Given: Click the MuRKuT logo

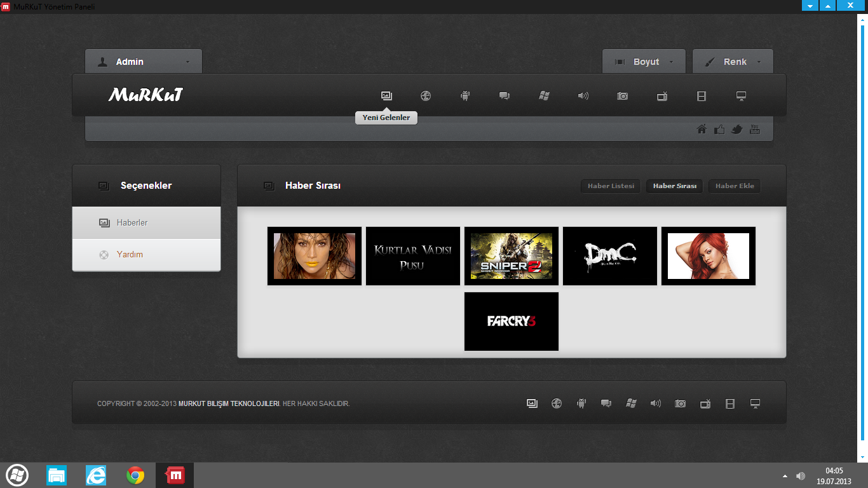Looking at the screenshot, I should 146,95.
